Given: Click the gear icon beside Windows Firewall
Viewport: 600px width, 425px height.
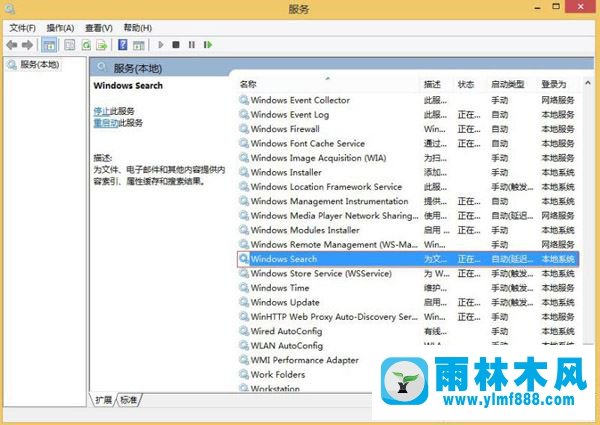Looking at the screenshot, I should pyautogui.click(x=244, y=129).
